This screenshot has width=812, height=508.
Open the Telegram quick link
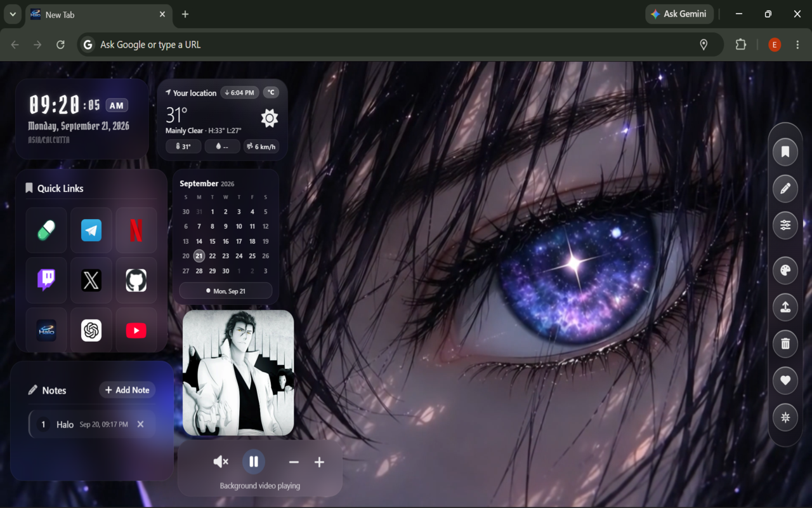click(x=91, y=230)
